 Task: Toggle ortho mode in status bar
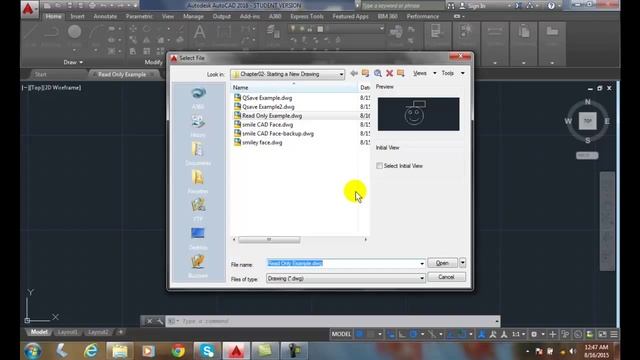point(402,335)
